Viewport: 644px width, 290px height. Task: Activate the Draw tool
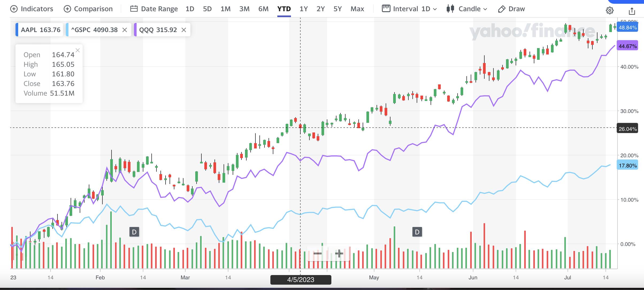511,9
